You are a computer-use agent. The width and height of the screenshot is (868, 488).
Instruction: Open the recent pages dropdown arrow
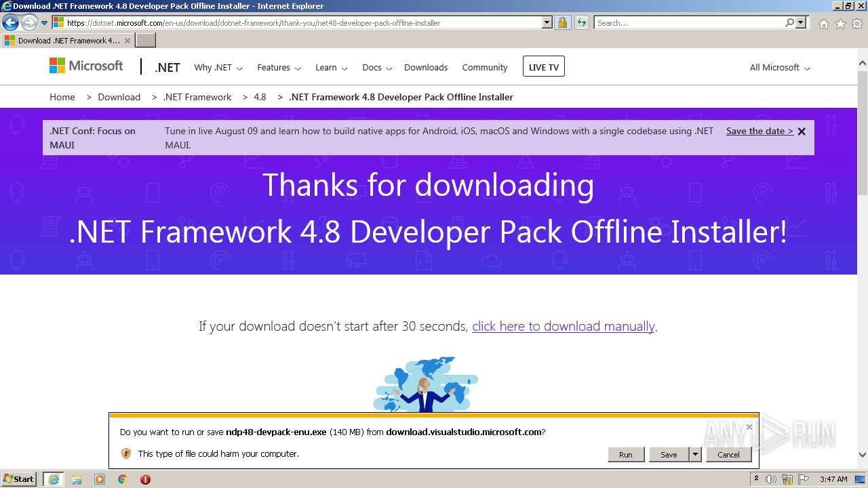tap(45, 23)
